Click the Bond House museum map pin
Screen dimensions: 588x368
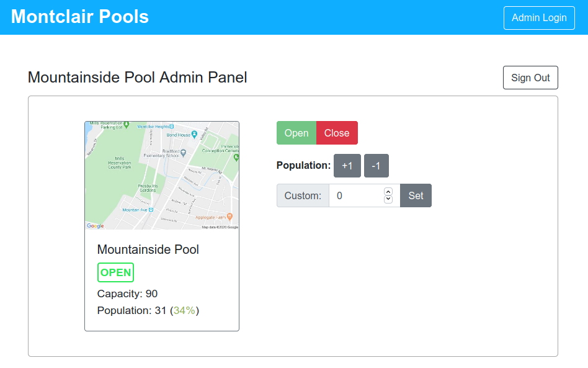(x=194, y=135)
